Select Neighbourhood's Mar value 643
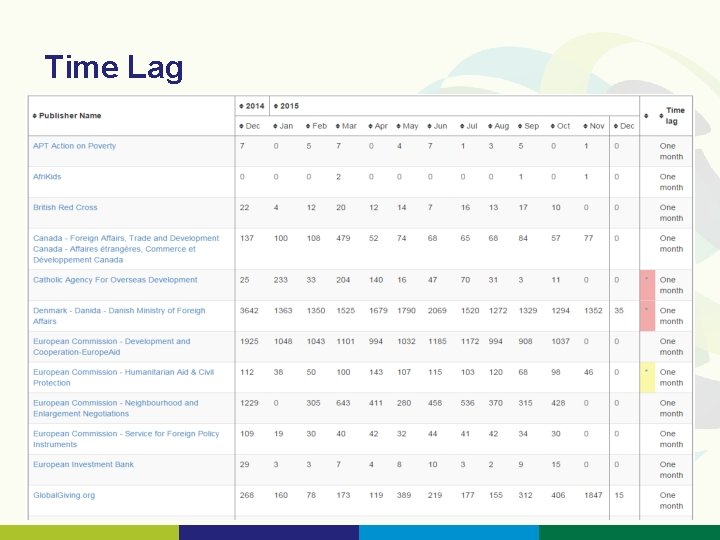Screen dimensions: 720x540 point(343,403)
